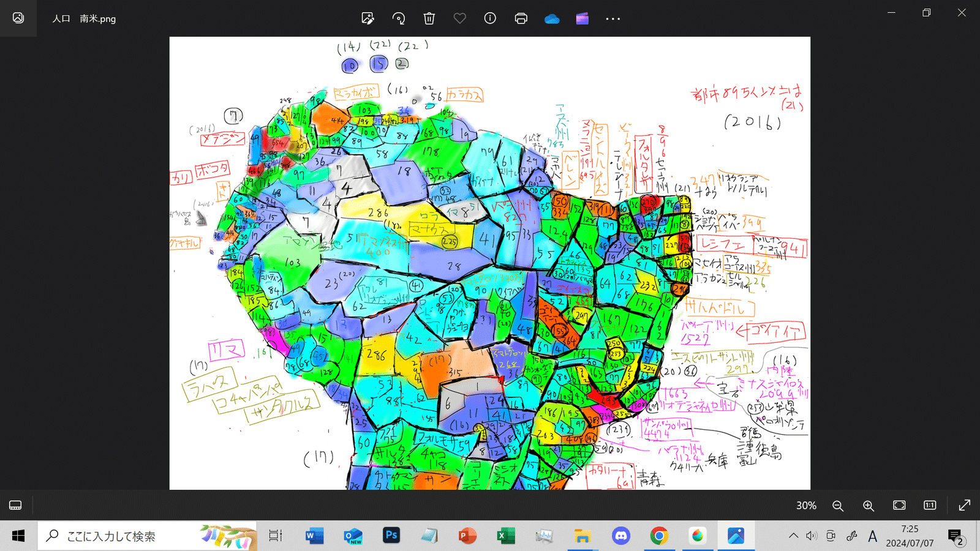The image size is (980, 551).
Task: Click the taskbar search box ここに入力して検索
Action: point(147,536)
